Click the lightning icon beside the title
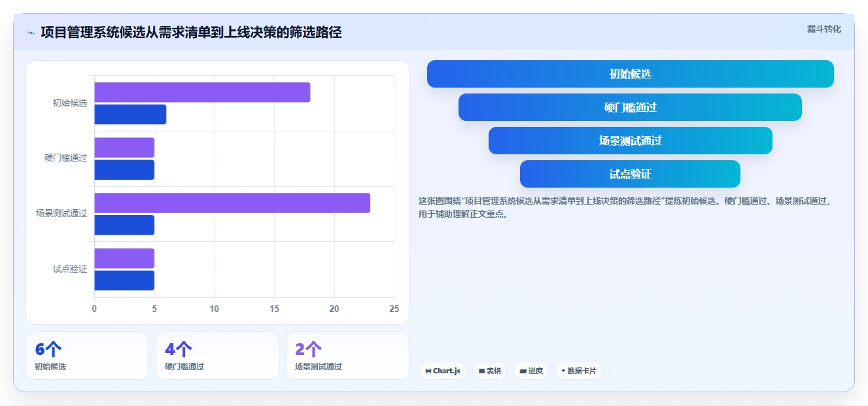The image size is (868, 406). click(x=31, y=33)
